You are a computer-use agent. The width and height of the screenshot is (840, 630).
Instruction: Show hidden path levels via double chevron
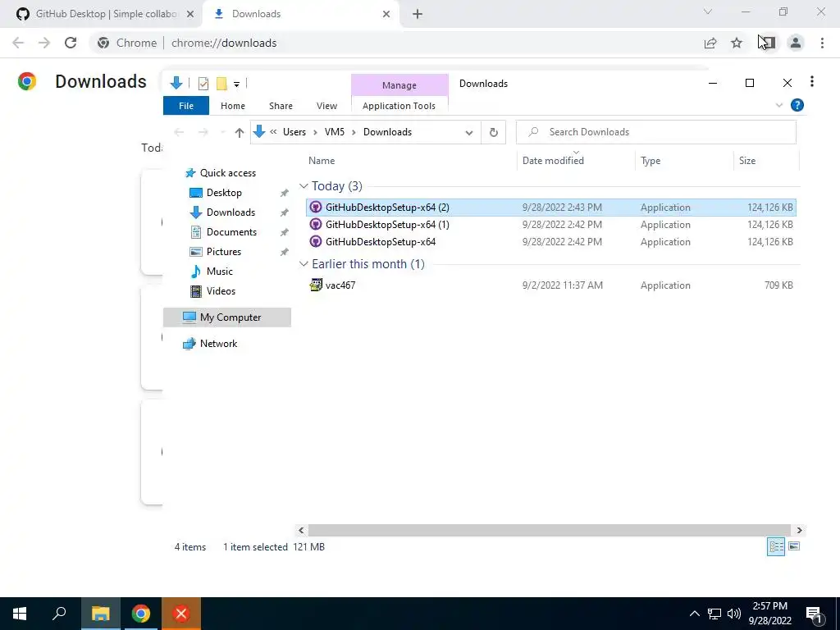274,132
